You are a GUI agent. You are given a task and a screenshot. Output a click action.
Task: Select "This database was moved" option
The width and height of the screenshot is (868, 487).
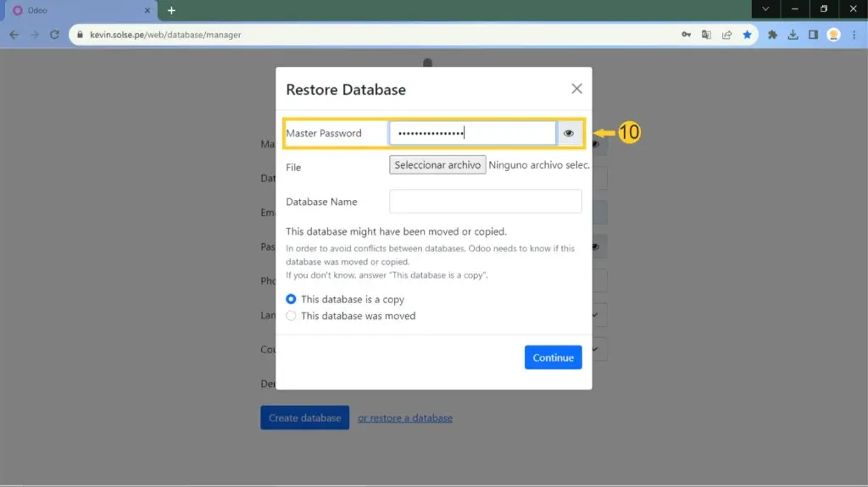pos(292,316)
